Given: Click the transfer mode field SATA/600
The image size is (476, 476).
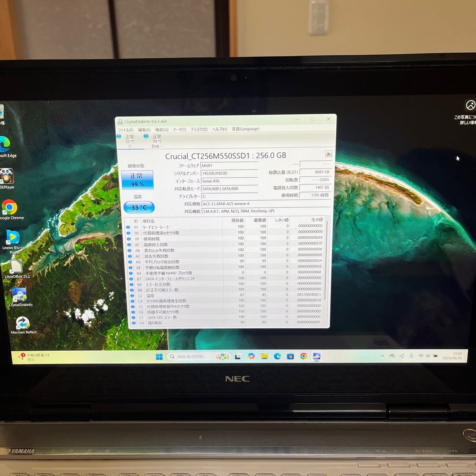Looking at the screenshot, I should (x=229, y=189).
